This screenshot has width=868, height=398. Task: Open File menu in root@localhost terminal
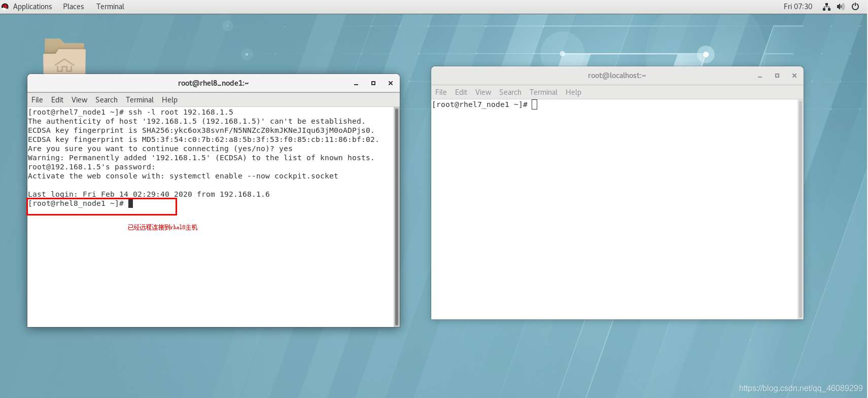[441, 92]
